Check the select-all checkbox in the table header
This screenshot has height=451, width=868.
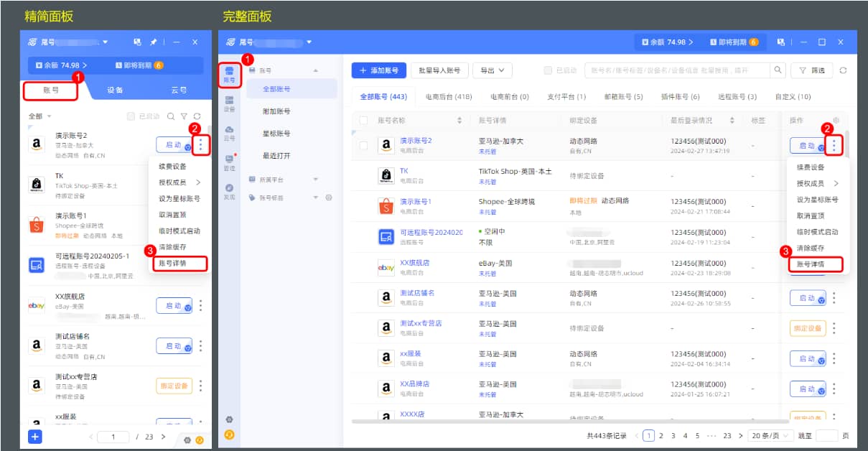tap(363, 120)
